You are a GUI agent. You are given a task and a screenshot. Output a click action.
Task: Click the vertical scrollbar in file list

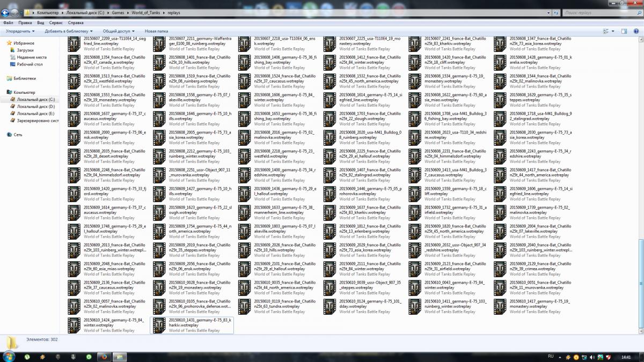[x=640, y=188]
